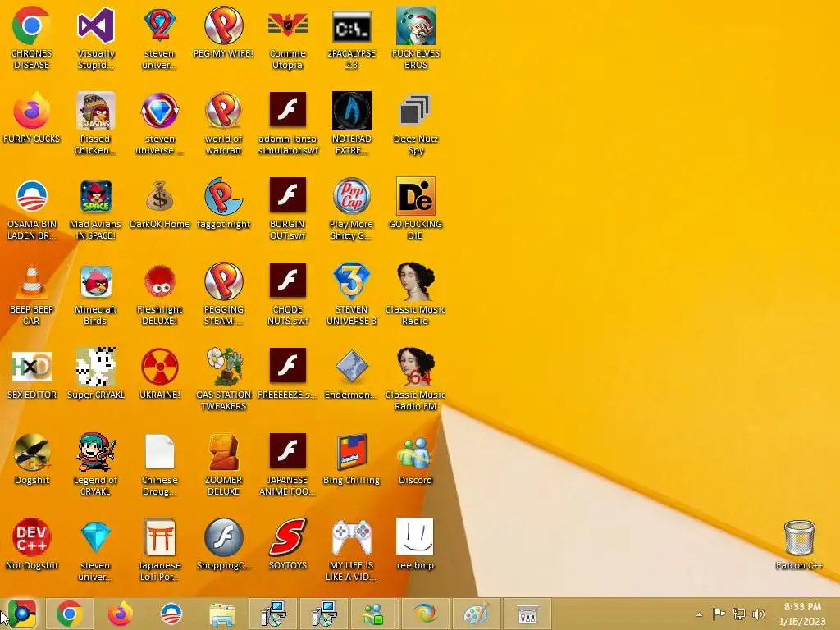Select the Super CRYAKL pixel icon

(x=96, y=367)
